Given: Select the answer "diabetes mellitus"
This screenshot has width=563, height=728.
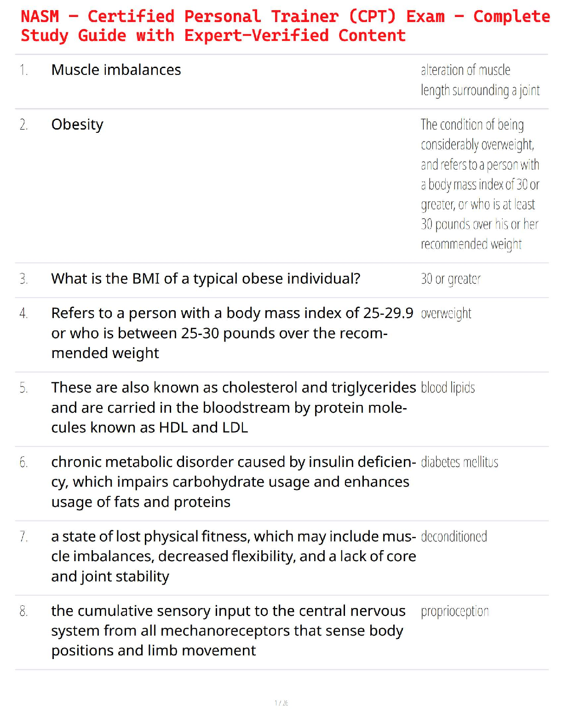Looking at the screenshot, I should 460,462.
